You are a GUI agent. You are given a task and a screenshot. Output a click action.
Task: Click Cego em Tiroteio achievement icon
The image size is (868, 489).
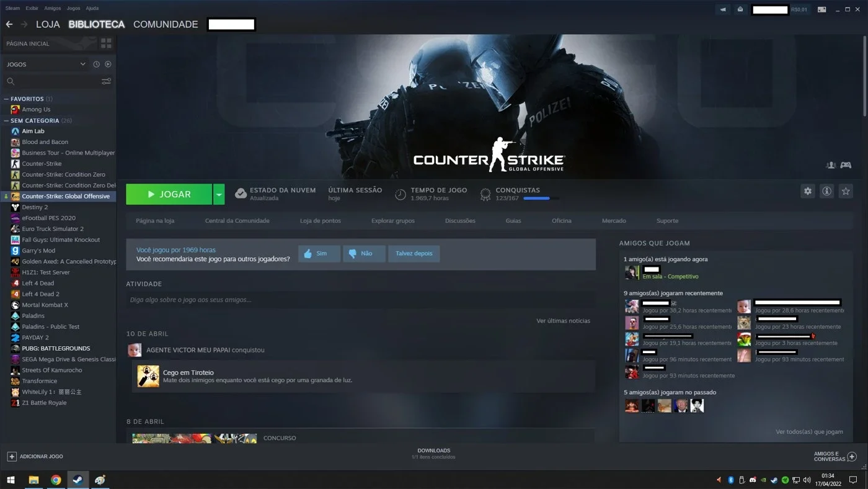click(148, 376)
